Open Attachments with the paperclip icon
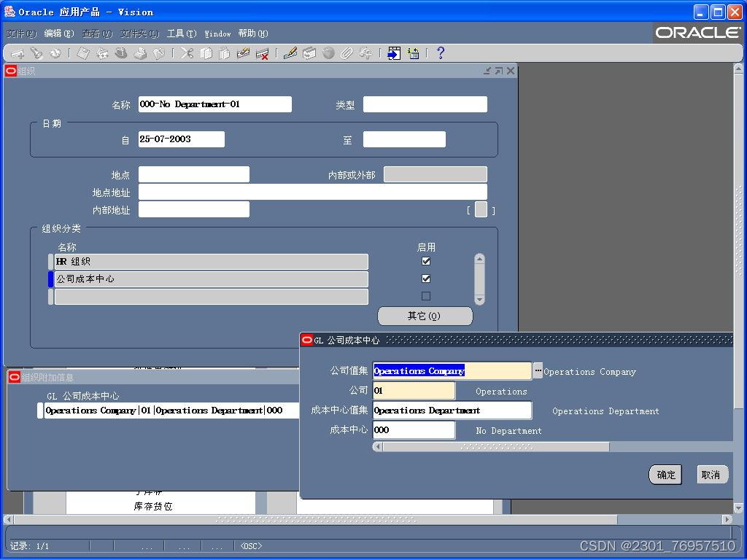 click(x=348, y=53)
